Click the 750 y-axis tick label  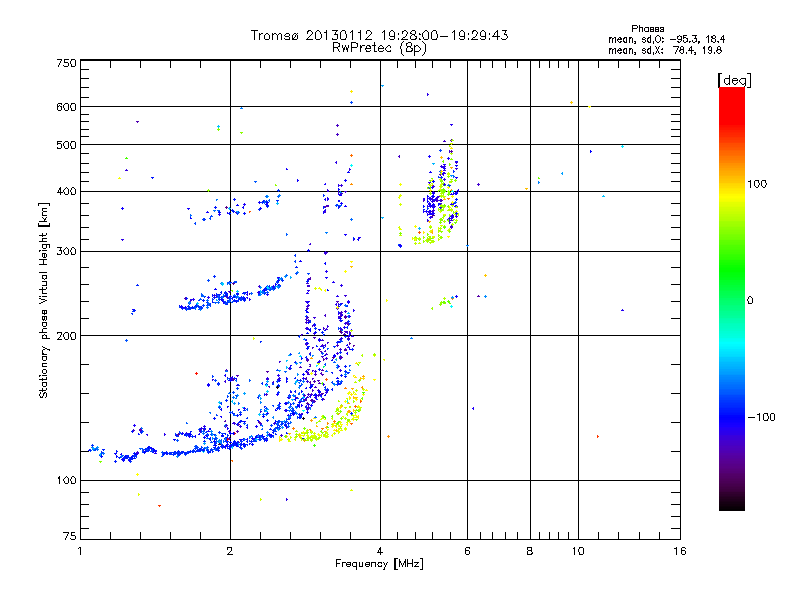66,63
